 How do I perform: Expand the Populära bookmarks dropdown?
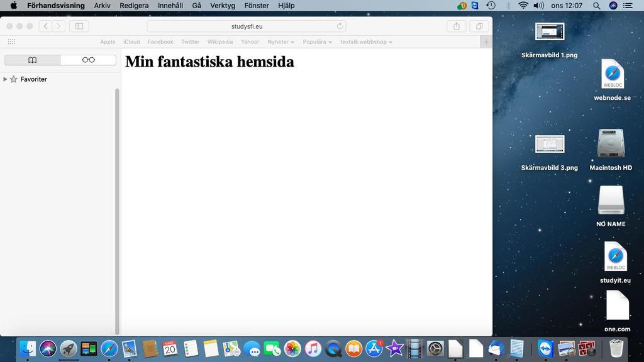point(317,42)
